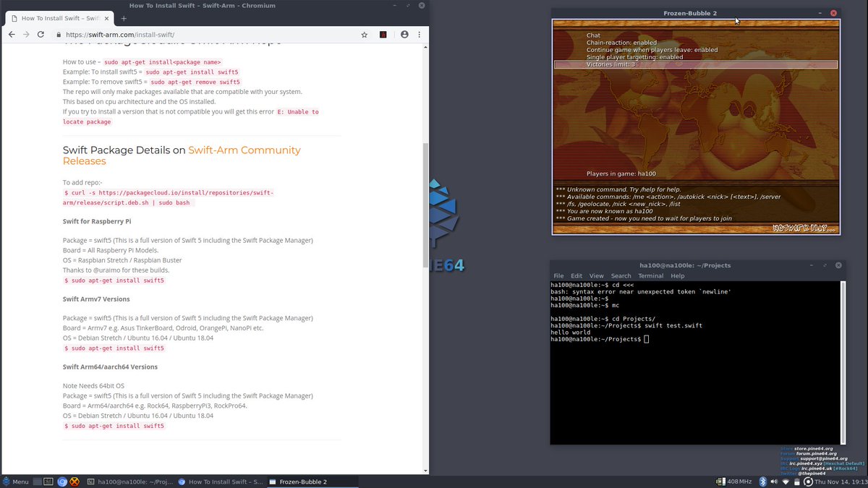This screenshot has width=868, height=488.
Task: Click the workspace switcher in taskbar
Action: click(x=39, y=481)
